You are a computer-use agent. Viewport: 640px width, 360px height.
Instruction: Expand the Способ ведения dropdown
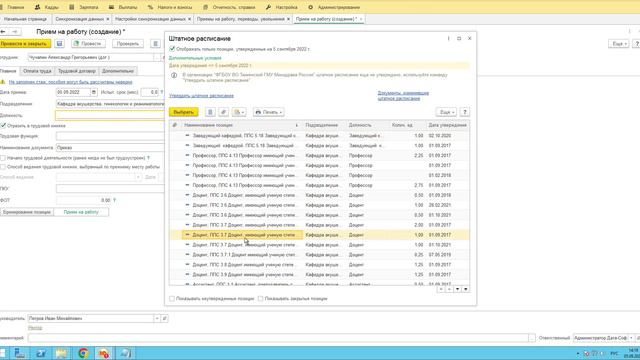138,177
